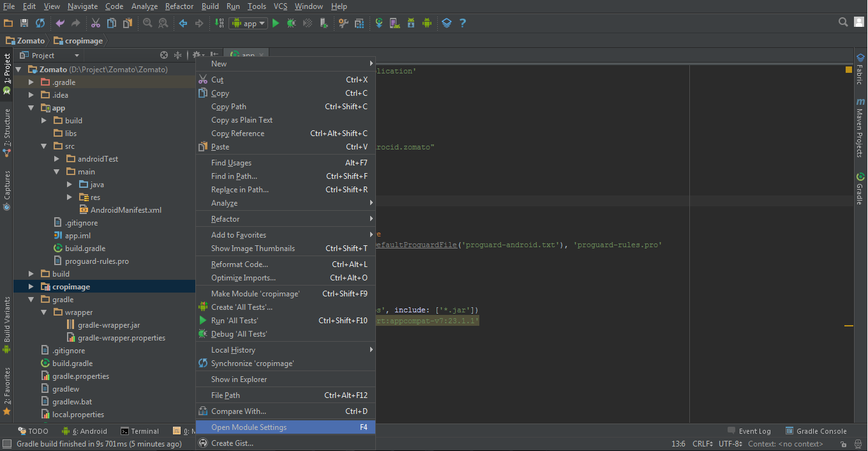Image resolution: width=868 pixels, height=451 pixels.
Task: Select proguard-rules.pro in the project tree
Action: click(91, 261)
